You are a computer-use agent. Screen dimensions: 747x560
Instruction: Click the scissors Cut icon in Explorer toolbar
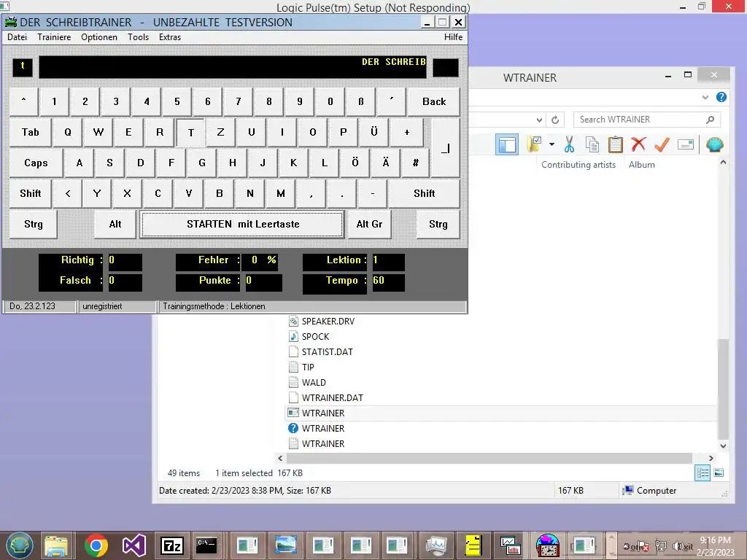click(569, 144)
